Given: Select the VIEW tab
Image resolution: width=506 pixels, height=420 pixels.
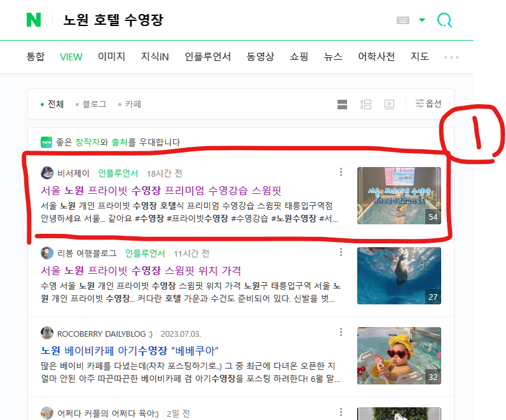Looking at the screenshot, I should tap(71, 57).
